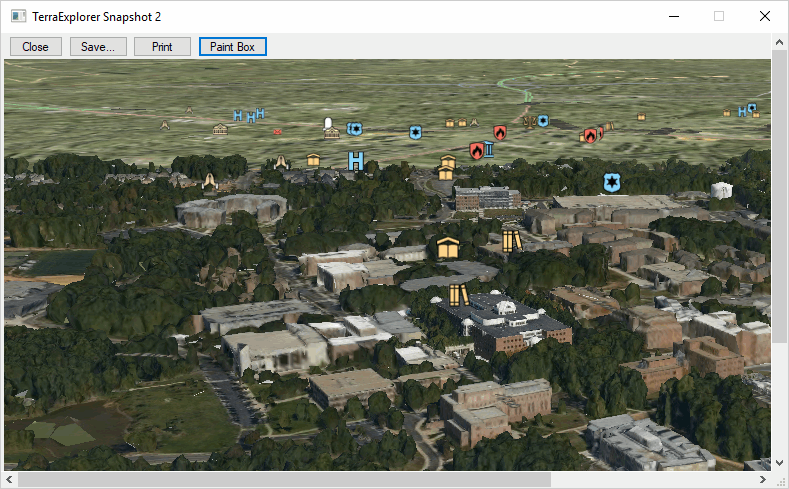789x489 pixels.
Task: Click the TerraExplorer title bar app icon
Action: pyautogui.click(x=18, y=16)
